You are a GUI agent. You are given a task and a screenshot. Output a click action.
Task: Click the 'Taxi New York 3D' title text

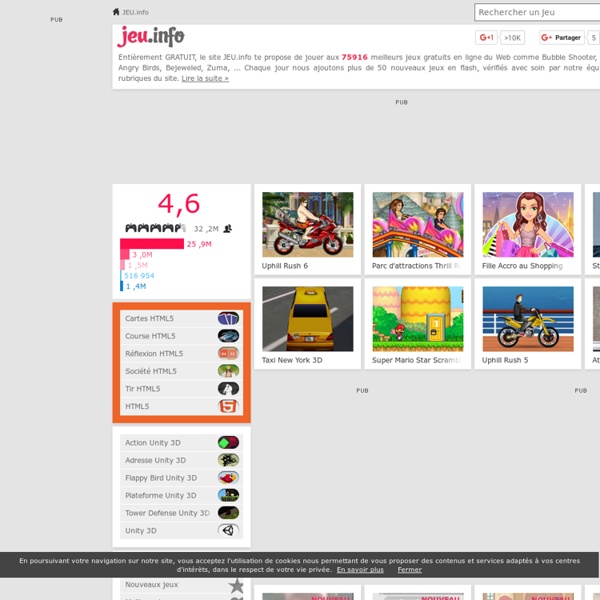[x=292, y=360]
